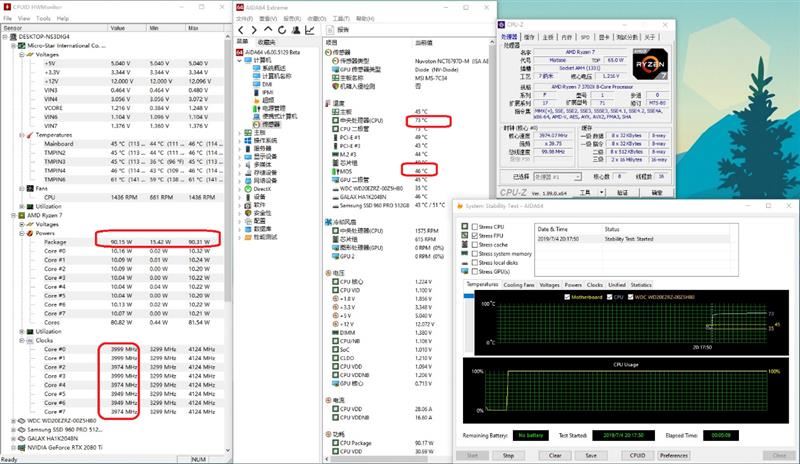
Task: Click the 确定 button in CPU-Z
Action: [x=657, y=192]
